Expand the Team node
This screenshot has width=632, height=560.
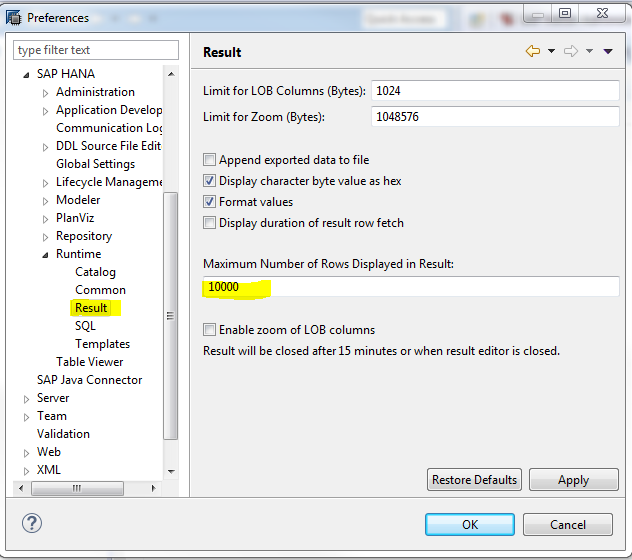[27, 417]
